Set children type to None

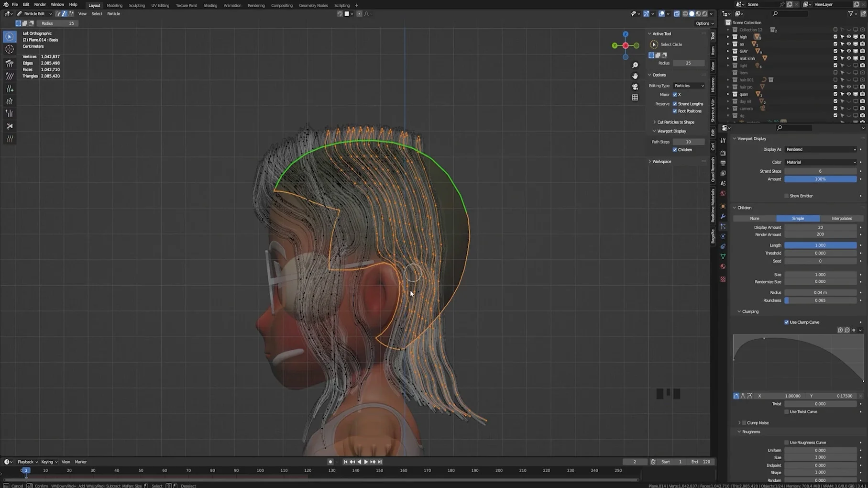pyautogui.click(x=755, y=218)
